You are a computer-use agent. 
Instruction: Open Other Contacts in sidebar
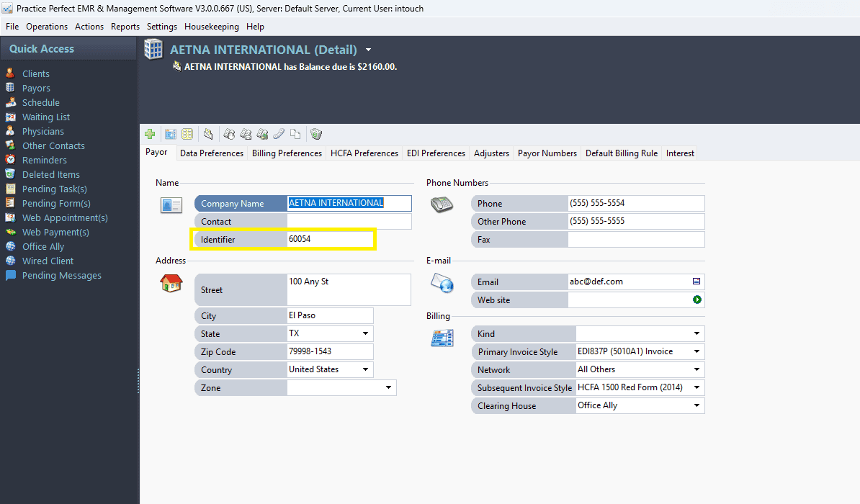click(x=53, y=145)
